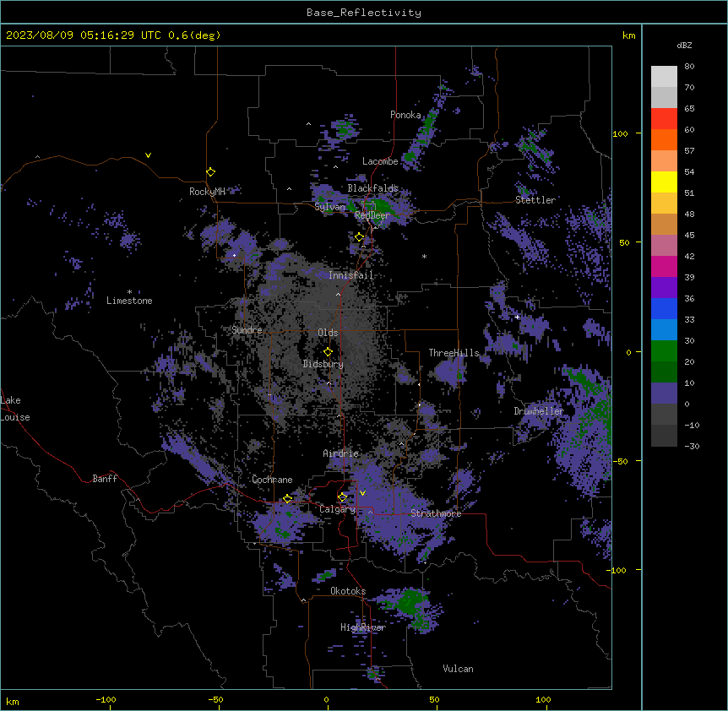
Task: Click the Lake Louise label
Action: tap(15, 409)
